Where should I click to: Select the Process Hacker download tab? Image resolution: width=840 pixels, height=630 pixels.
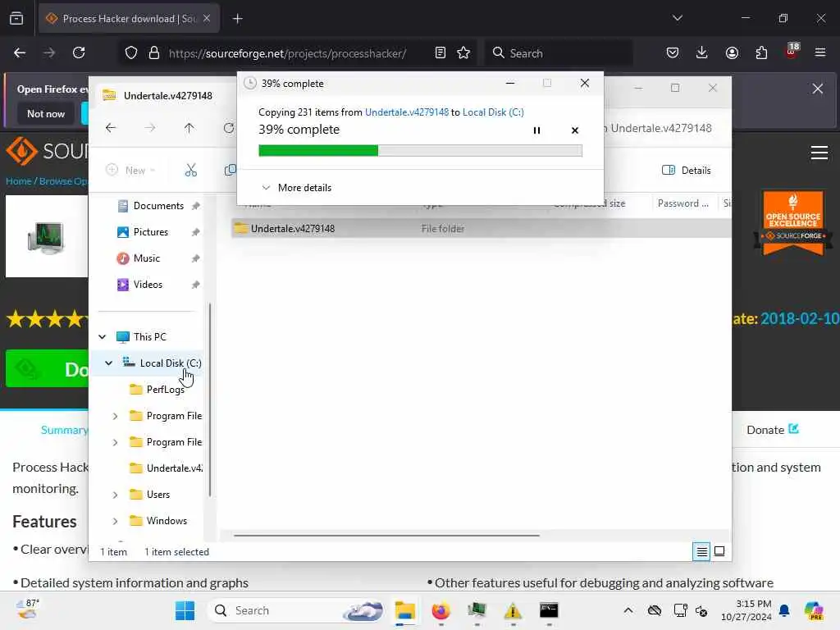[x=129, y=19]
